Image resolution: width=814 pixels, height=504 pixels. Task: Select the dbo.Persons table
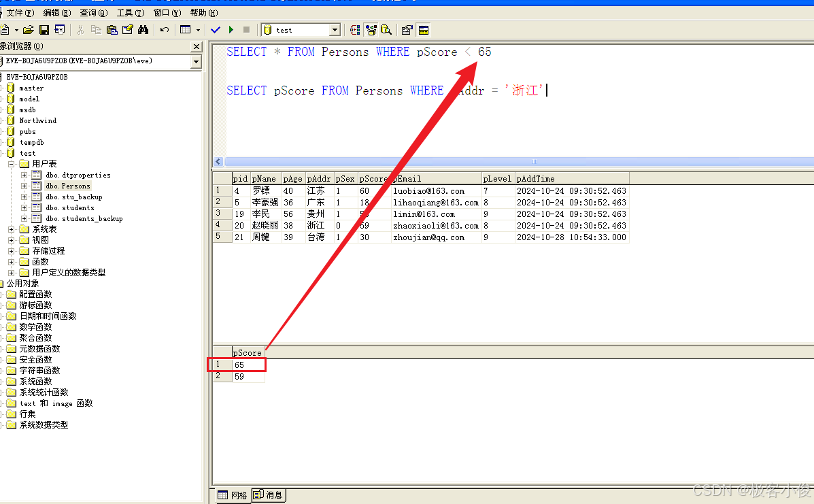(x=68, y=186)
